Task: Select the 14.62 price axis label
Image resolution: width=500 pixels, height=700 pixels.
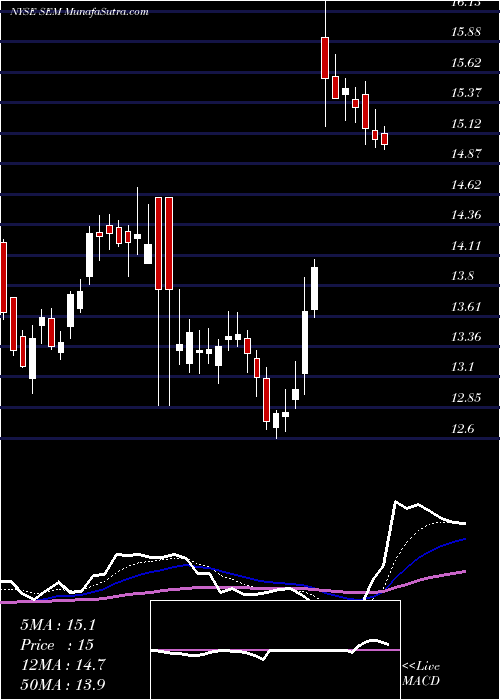Action: (466, 184)
